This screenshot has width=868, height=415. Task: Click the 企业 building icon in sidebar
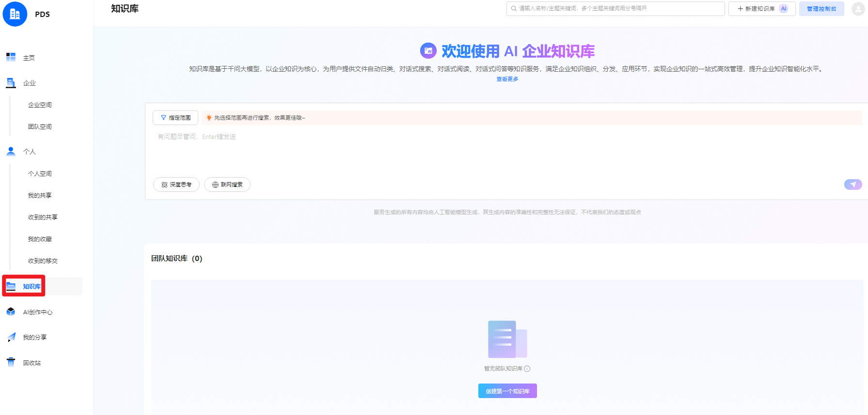pos(11,83)
